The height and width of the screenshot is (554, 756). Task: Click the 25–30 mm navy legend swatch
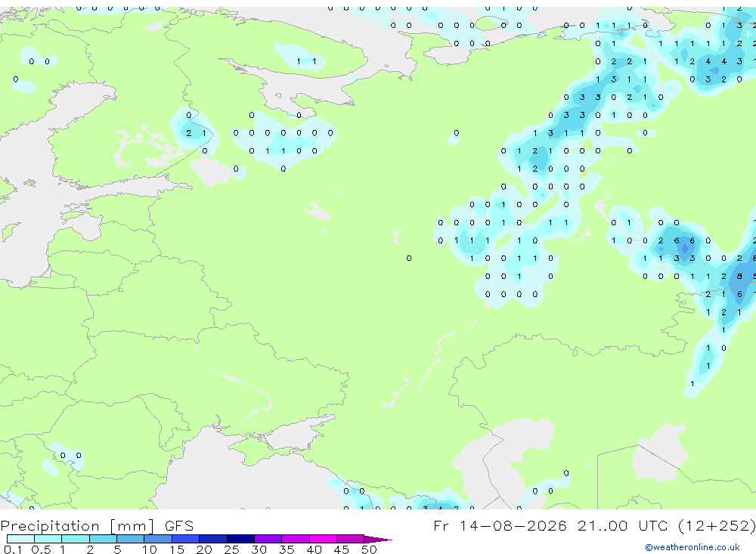click(240, 539)
